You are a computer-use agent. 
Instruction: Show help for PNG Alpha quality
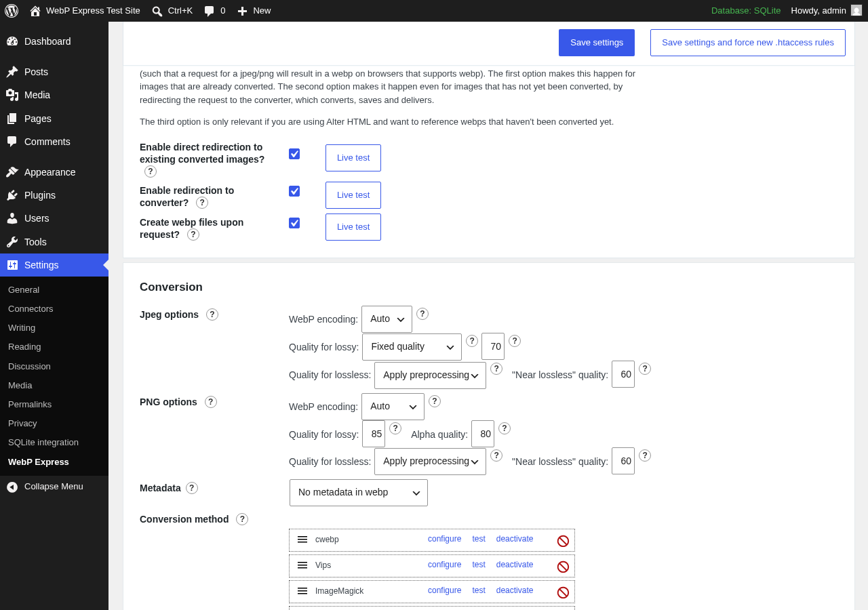(x=505, y=428)
